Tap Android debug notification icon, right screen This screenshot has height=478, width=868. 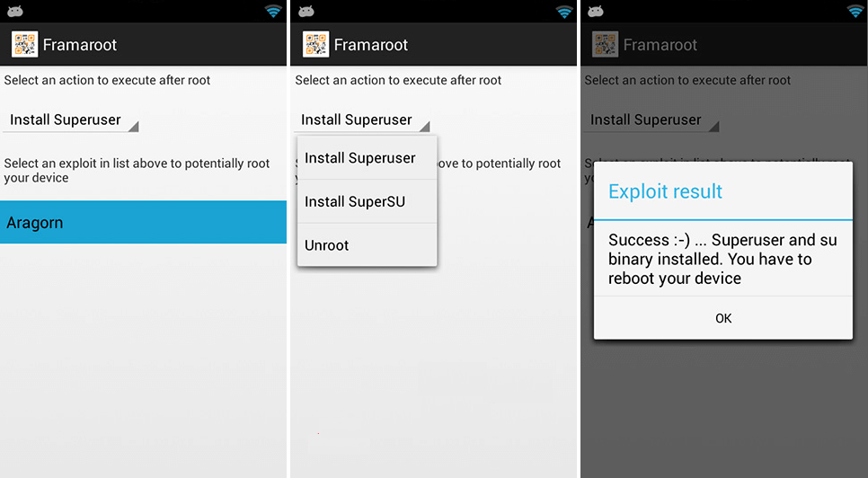[596, 11]
